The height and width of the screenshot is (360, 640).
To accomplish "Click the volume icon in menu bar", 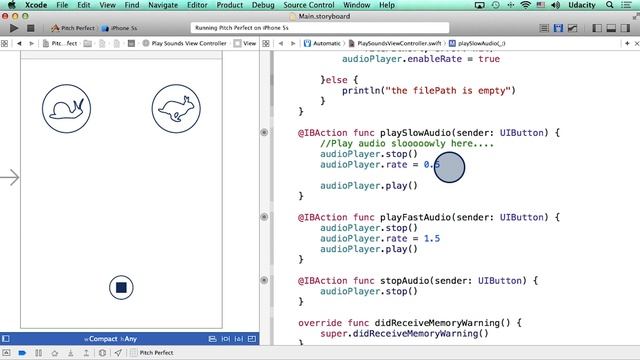I will 555,5.
